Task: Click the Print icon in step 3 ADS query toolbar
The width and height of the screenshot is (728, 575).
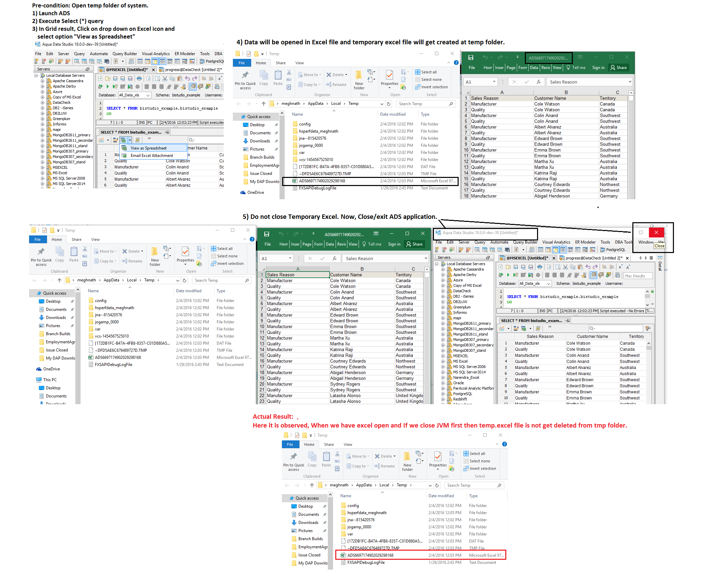Action: point(139,78)
